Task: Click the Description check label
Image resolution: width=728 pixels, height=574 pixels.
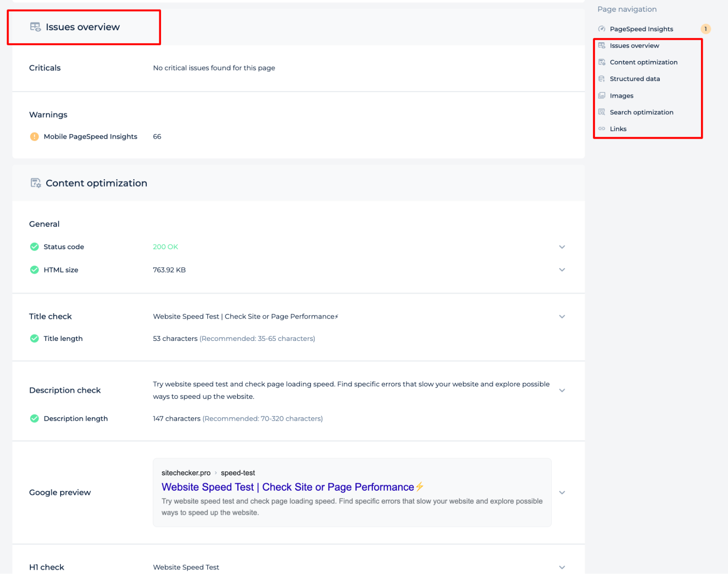Action: point(65,390)
